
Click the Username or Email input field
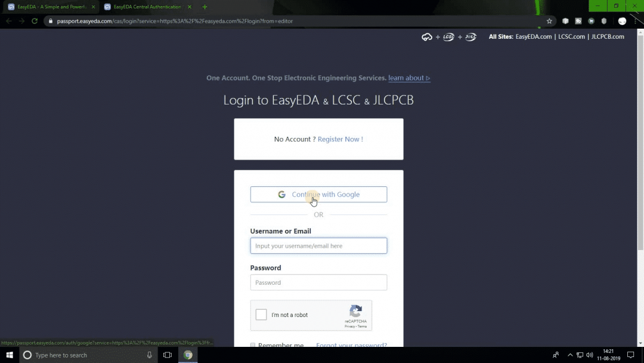[318, 246]
